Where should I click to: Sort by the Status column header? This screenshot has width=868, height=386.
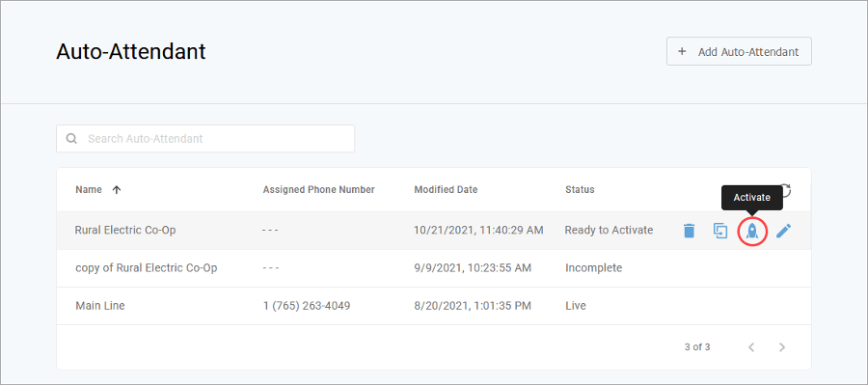click(580, 190)
